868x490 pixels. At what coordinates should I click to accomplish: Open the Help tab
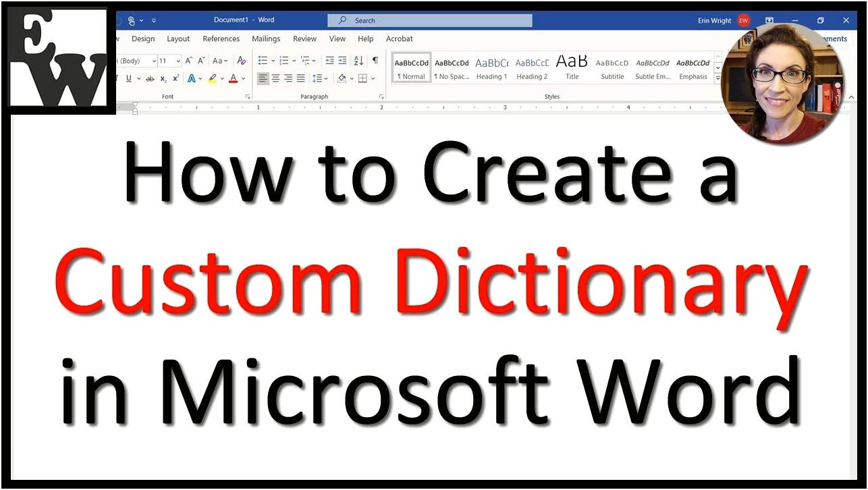(x=366, y=39)
